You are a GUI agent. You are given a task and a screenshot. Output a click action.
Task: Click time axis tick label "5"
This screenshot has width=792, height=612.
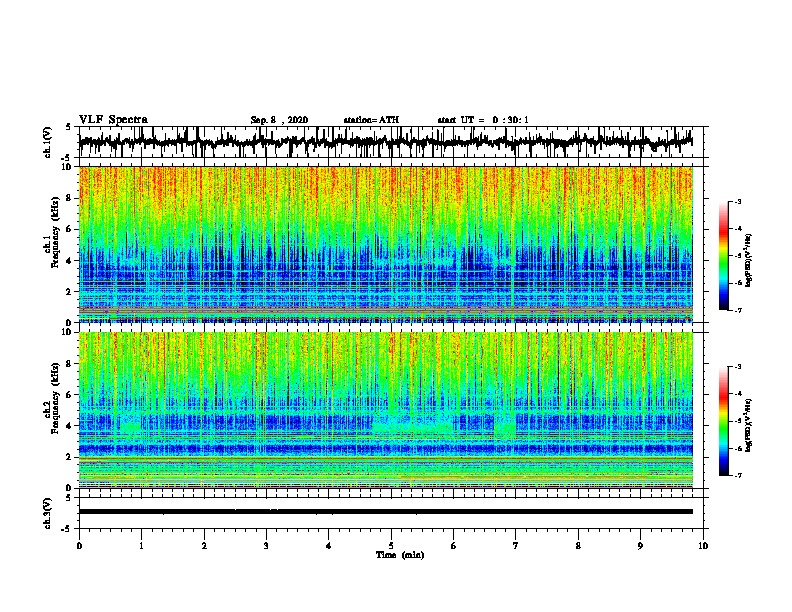pyautogui.click(x=391, y=546)
